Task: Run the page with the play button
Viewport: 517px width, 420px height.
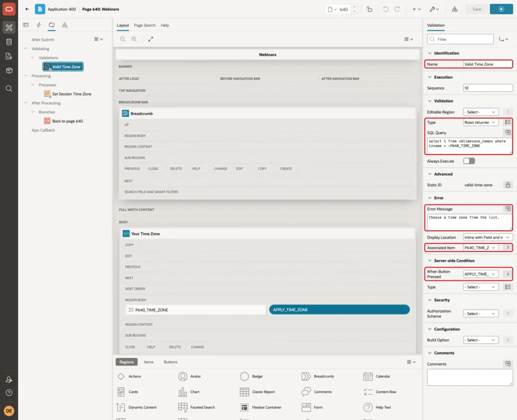Action: pos(501,9)
